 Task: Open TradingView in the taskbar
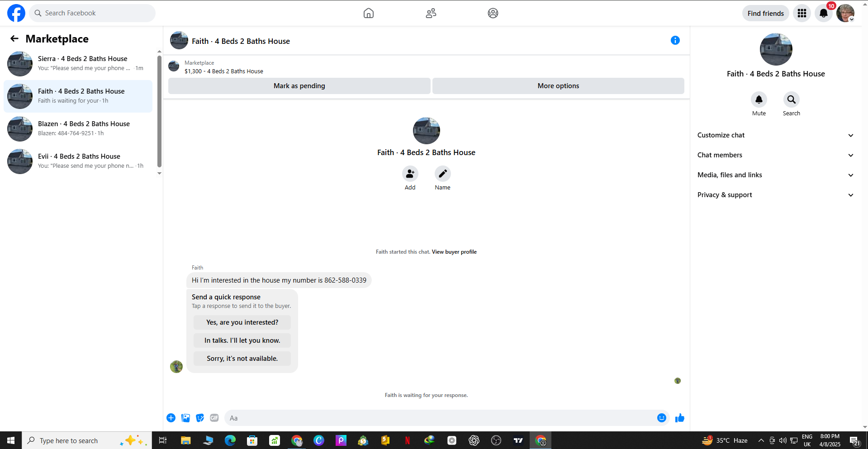coord(518,440)
